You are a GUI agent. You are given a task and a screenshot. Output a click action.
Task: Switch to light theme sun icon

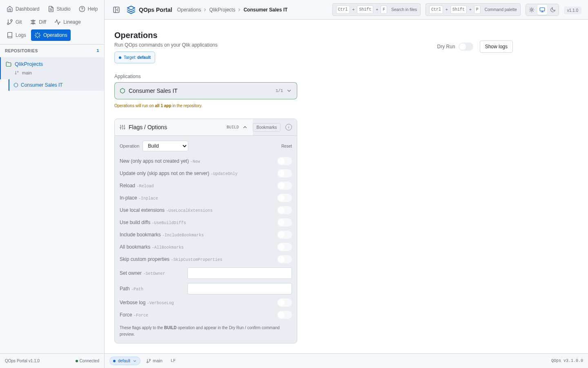[532, 10]
